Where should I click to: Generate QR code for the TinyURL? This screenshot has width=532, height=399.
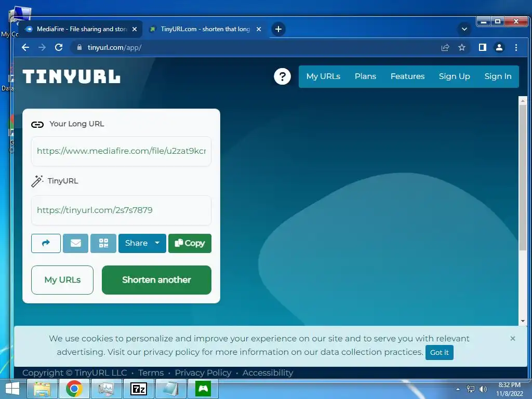[x=103, y=243]
